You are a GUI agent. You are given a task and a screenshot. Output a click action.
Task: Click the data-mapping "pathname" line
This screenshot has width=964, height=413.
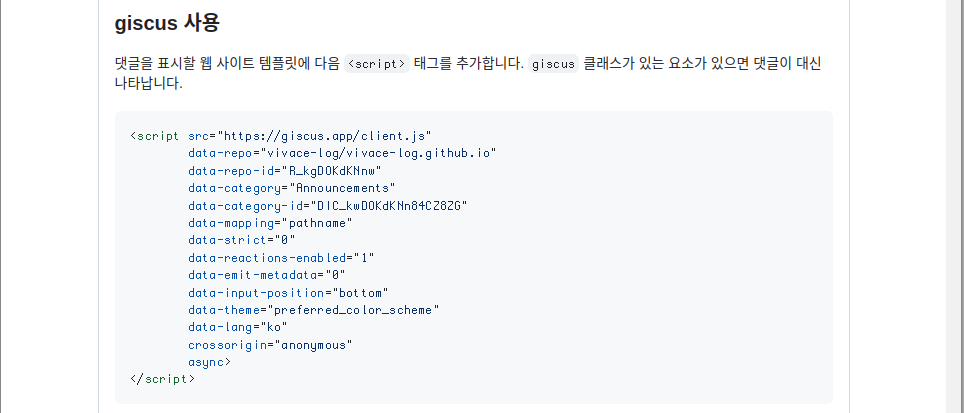coord(271,222)
